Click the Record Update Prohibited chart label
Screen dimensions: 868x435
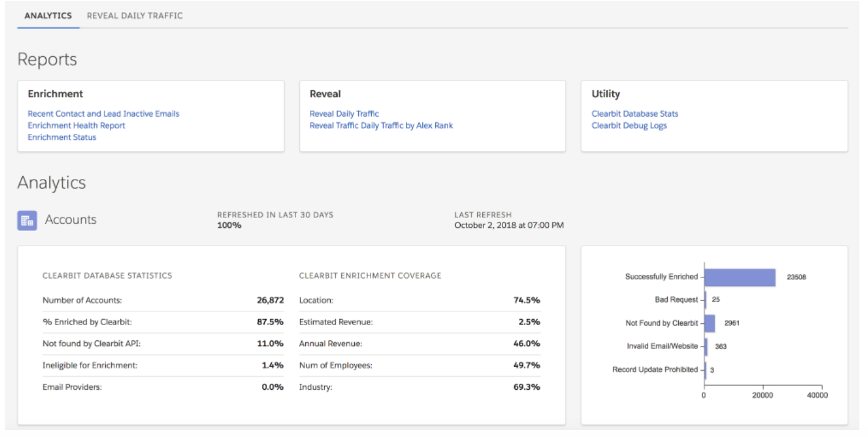(655, 370)
